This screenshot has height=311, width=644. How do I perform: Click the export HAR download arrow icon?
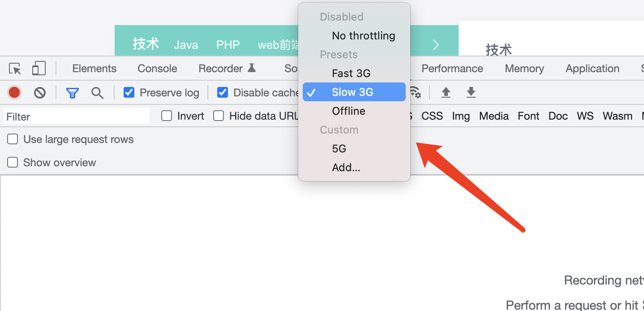click(471, 92)
